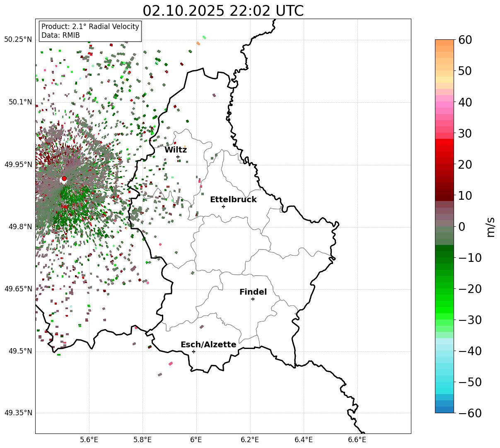Click the Wiltz station label

point(176,150)
